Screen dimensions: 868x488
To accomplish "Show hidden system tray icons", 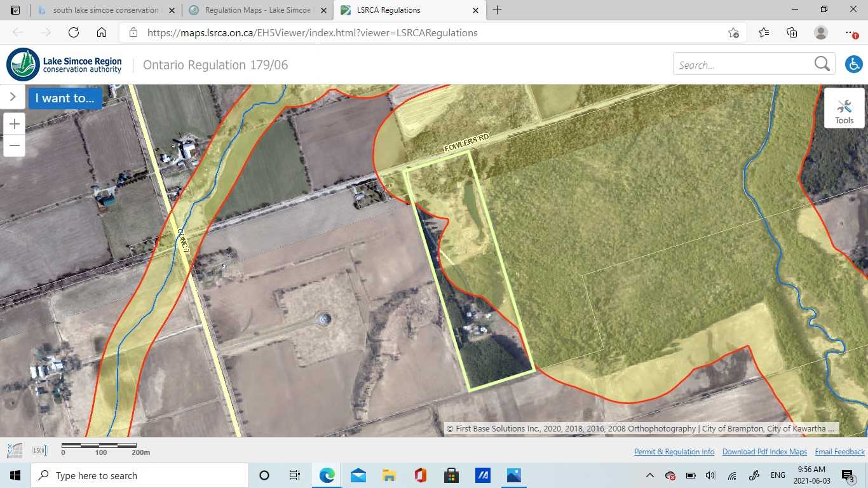I will [649, 475].
